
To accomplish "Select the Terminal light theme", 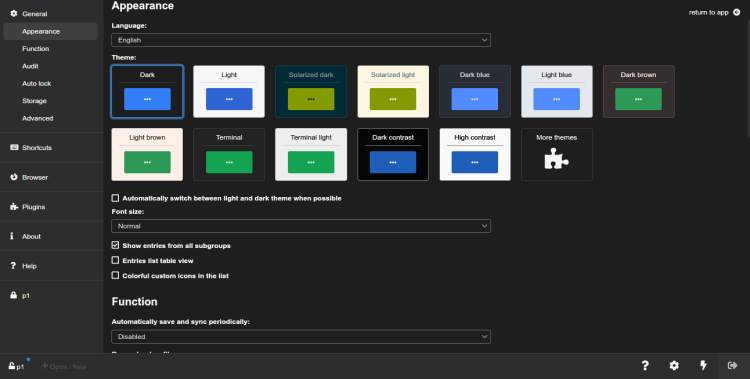I will 311,154.
